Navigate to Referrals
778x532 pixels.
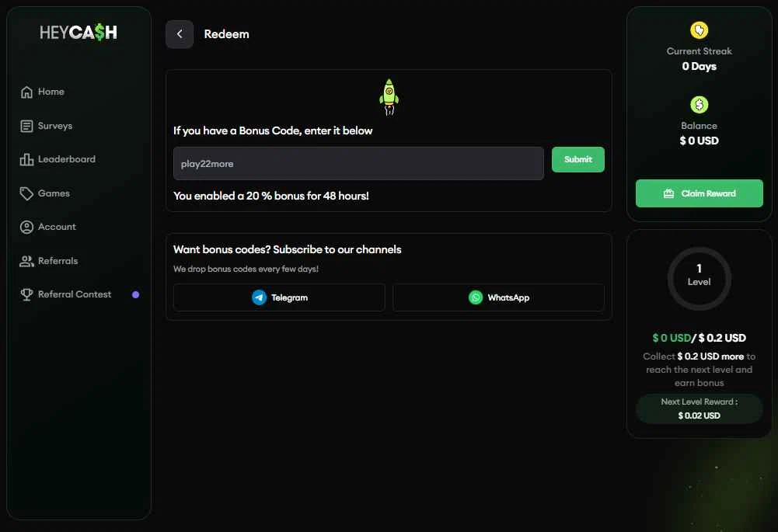(49, 261)
